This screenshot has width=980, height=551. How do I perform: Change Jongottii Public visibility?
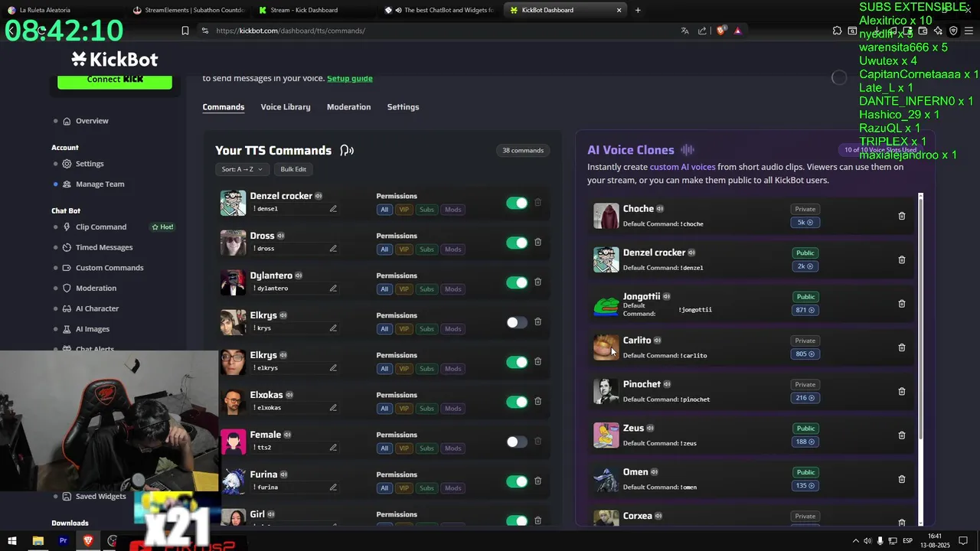805,297
